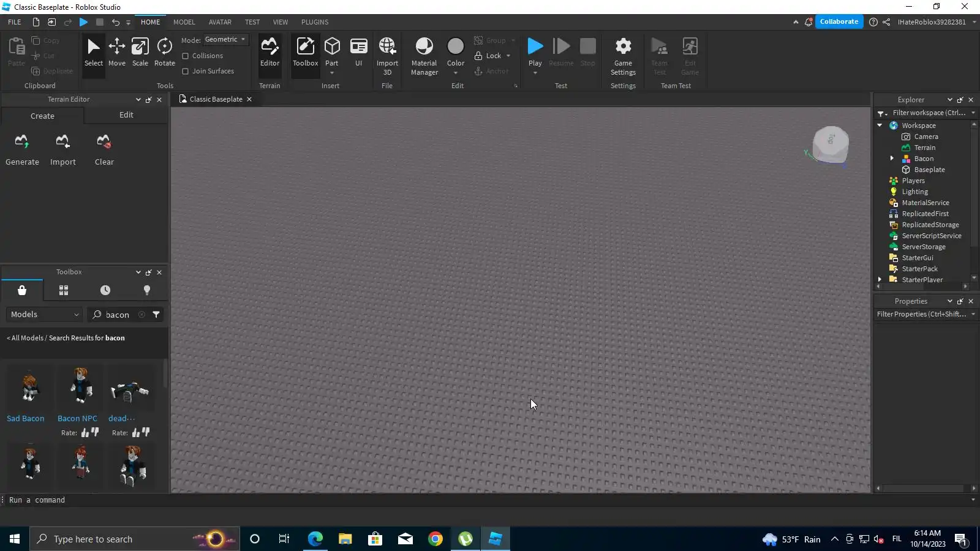Click the view orientation cube
Screen dimensions: 980x551
[x=830, y=144]
